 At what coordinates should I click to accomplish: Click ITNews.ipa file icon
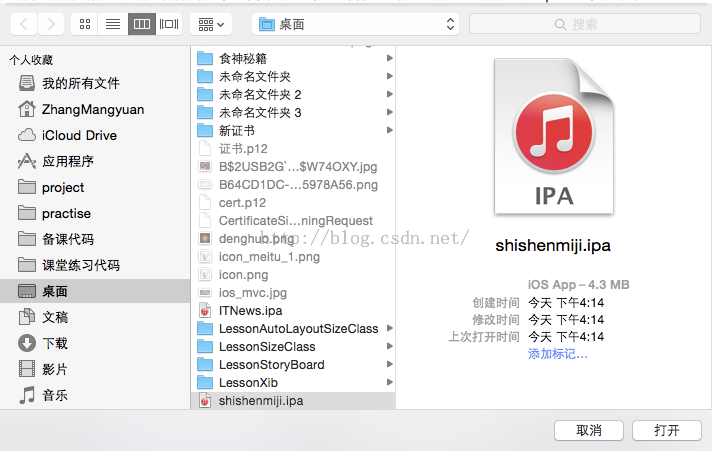pyautogui.click(x=205, y=311)
